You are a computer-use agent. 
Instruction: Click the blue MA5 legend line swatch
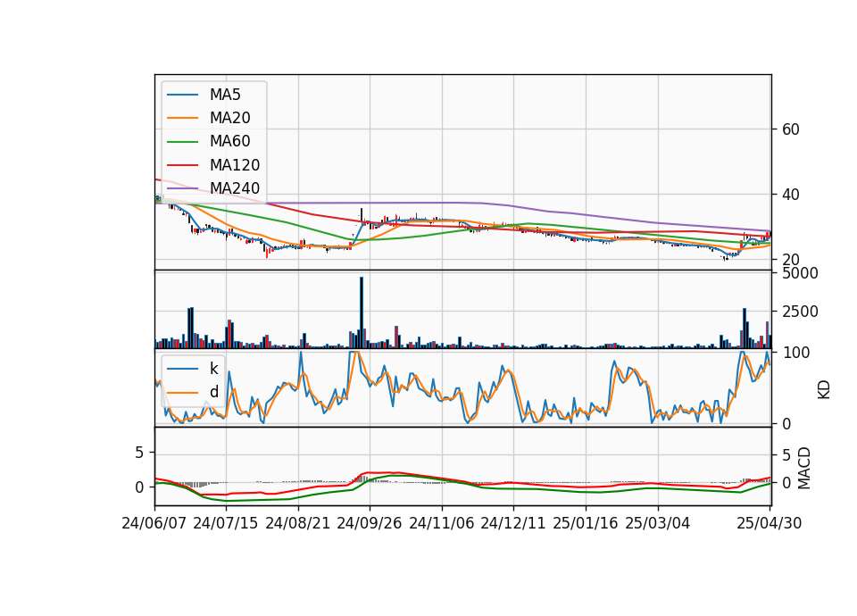pos(182,96)
